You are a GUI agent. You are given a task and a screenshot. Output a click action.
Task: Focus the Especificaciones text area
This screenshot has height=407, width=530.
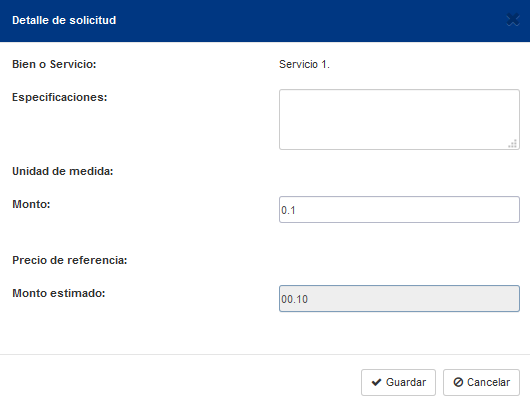click(x=399, y=120)
